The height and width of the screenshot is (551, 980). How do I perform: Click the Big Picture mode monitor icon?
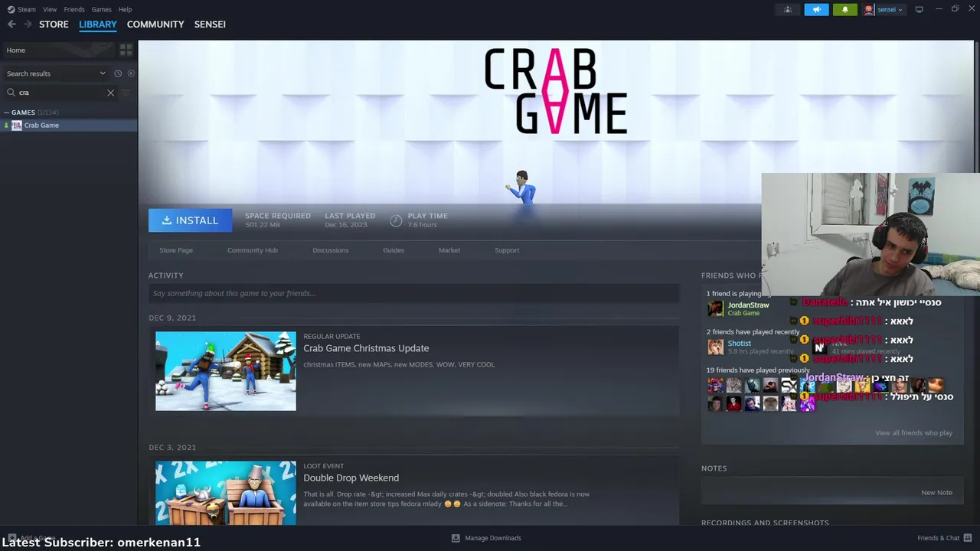(x=919, y=10)
